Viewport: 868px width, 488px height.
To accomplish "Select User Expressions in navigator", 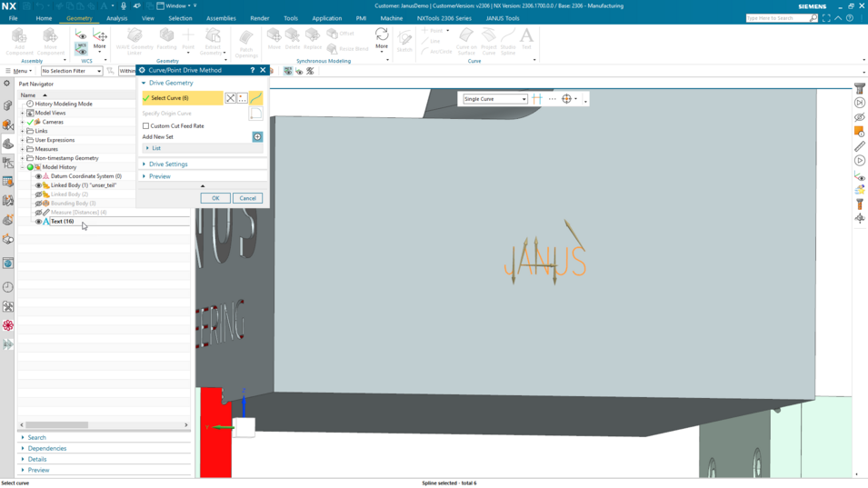I will (55, 140).
